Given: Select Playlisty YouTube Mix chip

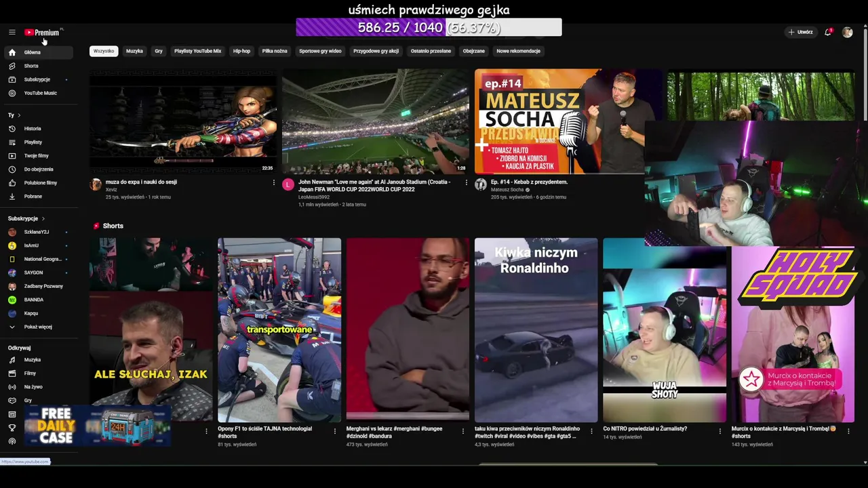Looking at the screenshot, I should (x=197, y=51).
